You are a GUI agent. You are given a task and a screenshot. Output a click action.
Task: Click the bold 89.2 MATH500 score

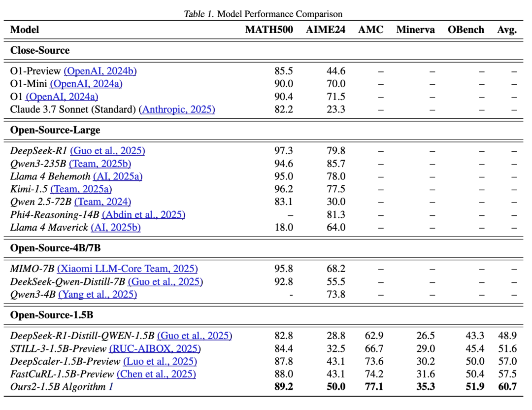[284, 387]
